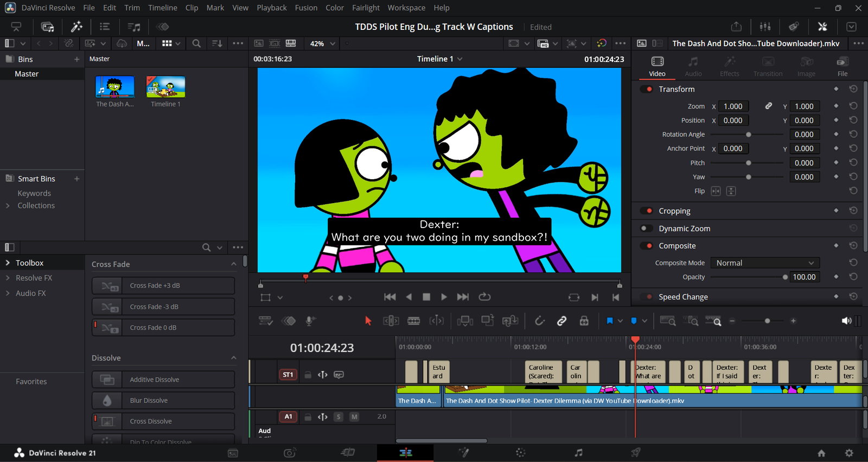Select the arrow Selection Mode tool
The width and height of the screenshot is (868, 462).
[x=368, y=321]
